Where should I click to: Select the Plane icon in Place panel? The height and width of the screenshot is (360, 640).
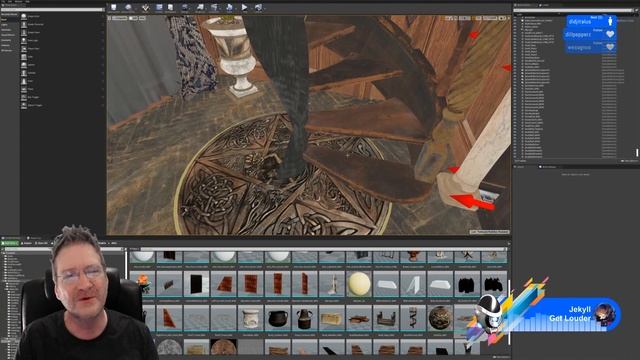[x=24, y=89]
